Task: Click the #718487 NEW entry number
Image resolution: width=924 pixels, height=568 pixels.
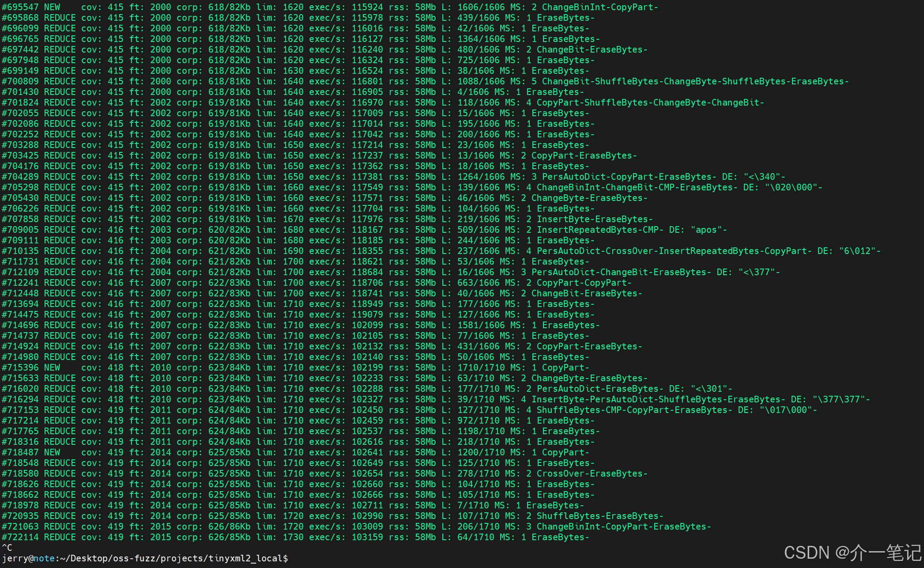Action: [20, 452]
